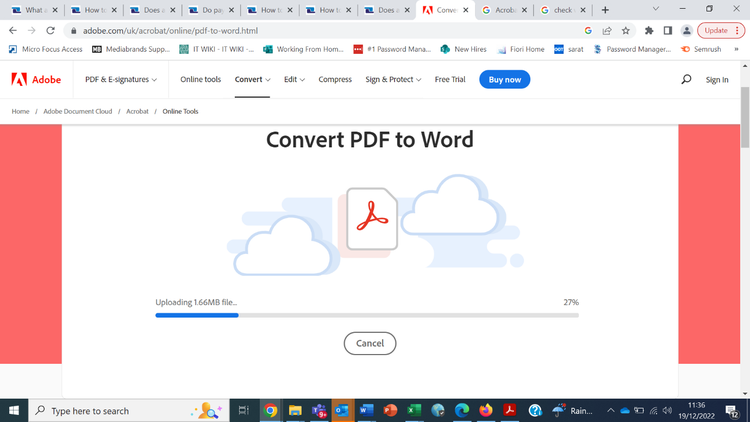Open the New Hires bookmark
The width and height of the screenshot is (750, 422).
(463, 49)
